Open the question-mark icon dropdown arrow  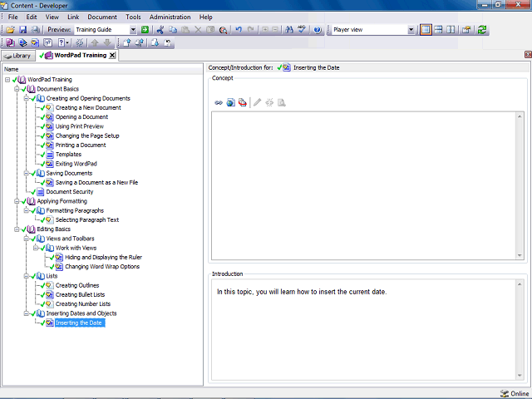click(67, 42)
